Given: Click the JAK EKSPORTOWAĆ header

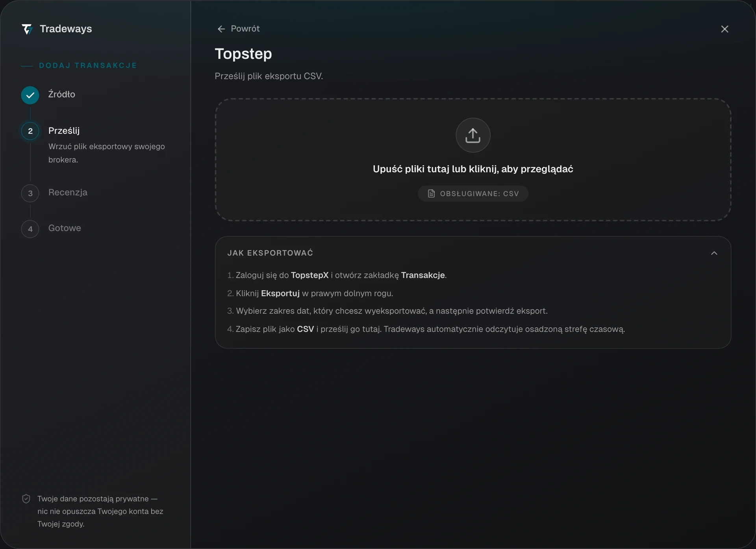Looking at the screenshot, I should 270,253.
